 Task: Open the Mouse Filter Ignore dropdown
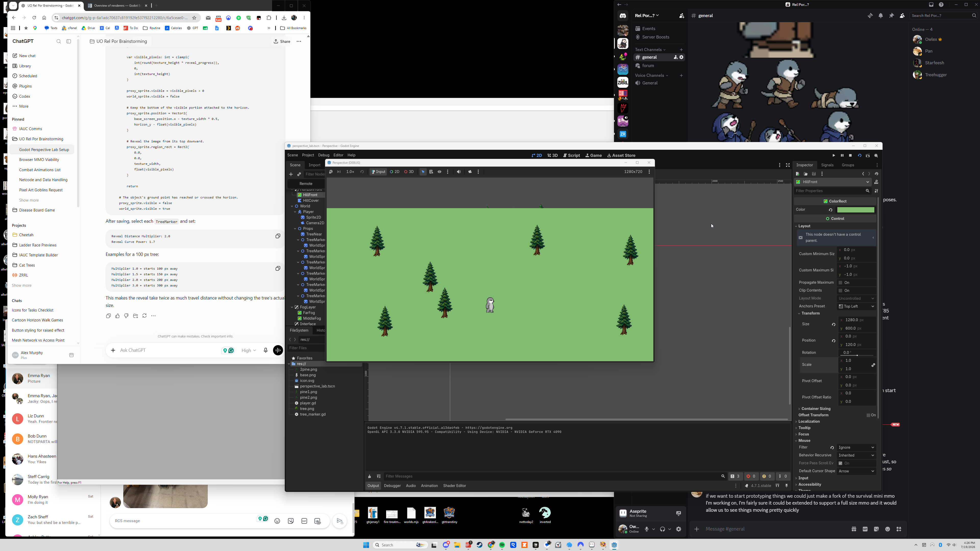(856, 448)
